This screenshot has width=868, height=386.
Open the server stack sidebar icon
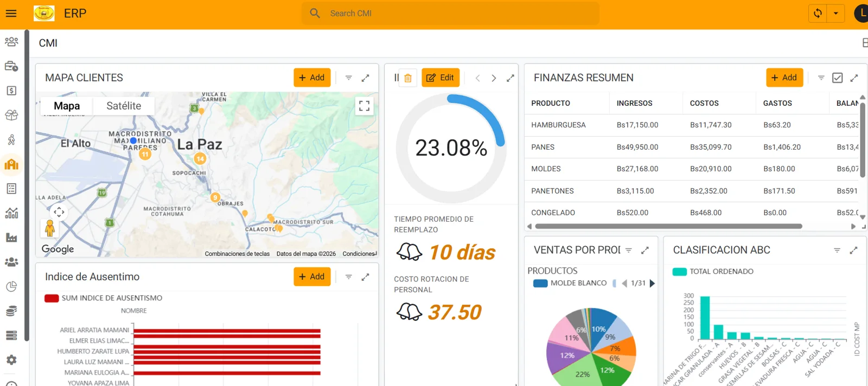(11, 336)
